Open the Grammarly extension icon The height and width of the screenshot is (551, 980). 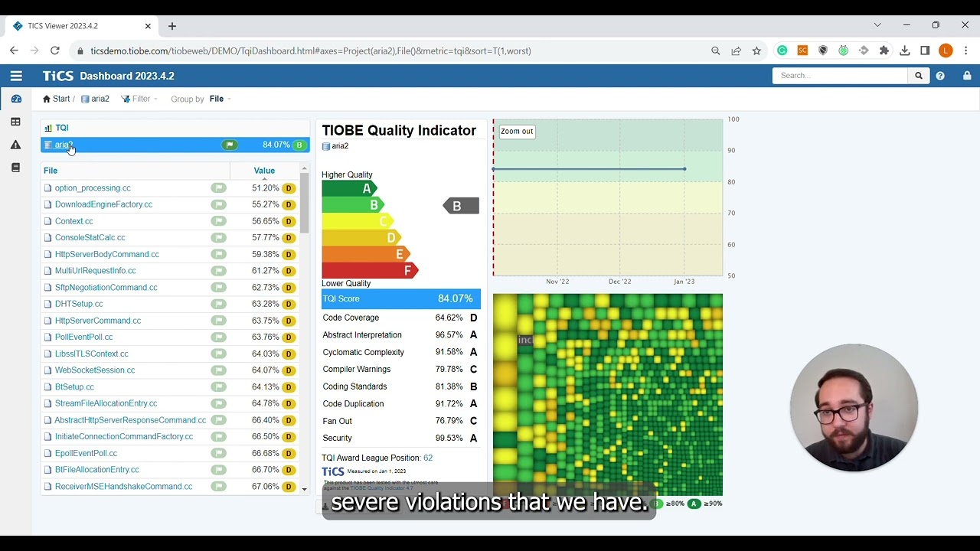[x=782, y=51]
